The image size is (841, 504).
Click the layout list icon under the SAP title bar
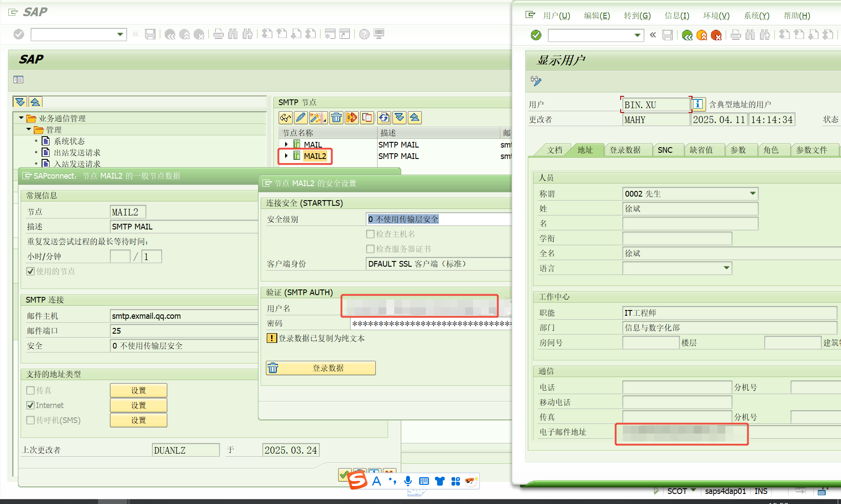click(x=18, y=80)
